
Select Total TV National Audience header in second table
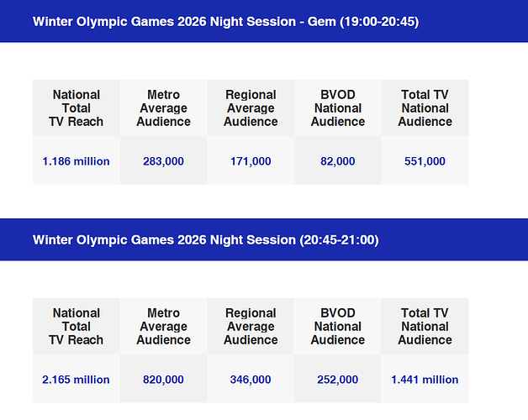coord(425,327)
